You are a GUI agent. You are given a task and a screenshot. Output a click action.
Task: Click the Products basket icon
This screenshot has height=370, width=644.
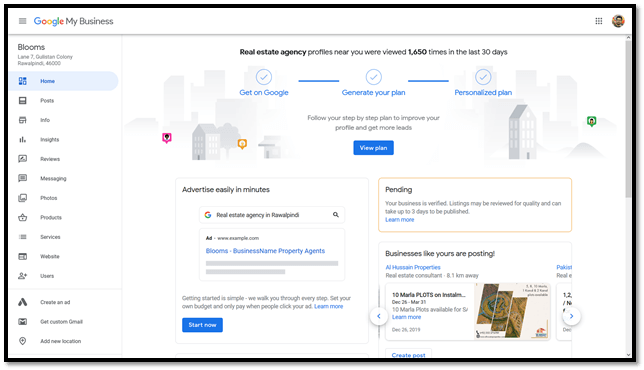[23, 217]
